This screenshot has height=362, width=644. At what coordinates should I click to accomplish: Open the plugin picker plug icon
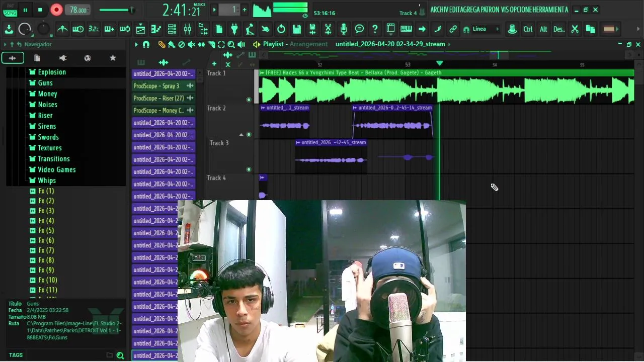click(234, 29)
